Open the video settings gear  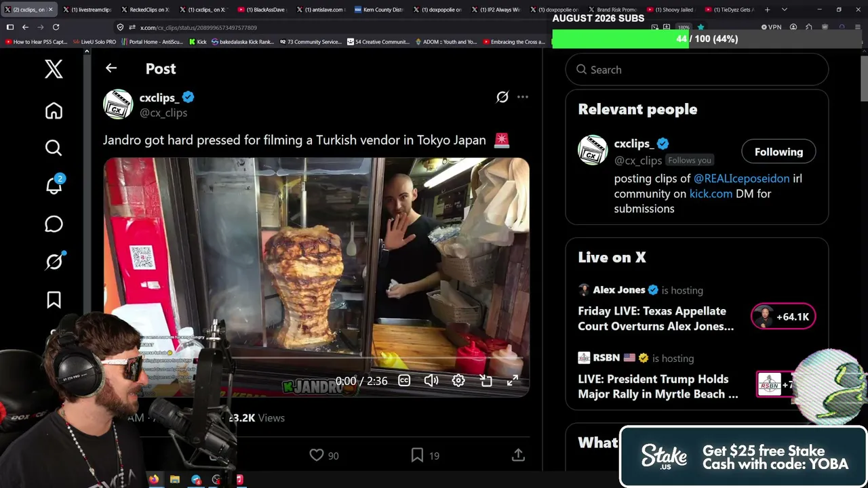(458, 380)
